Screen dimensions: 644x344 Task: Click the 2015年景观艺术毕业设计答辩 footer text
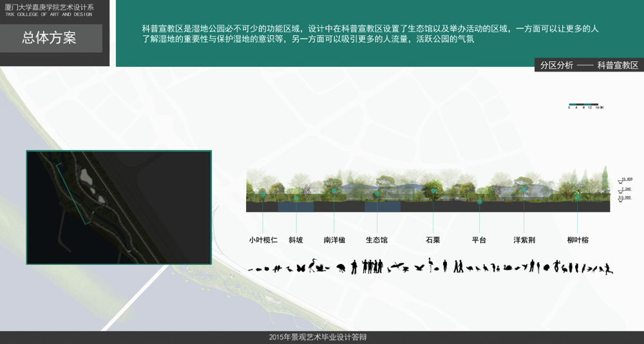(317, 338)
